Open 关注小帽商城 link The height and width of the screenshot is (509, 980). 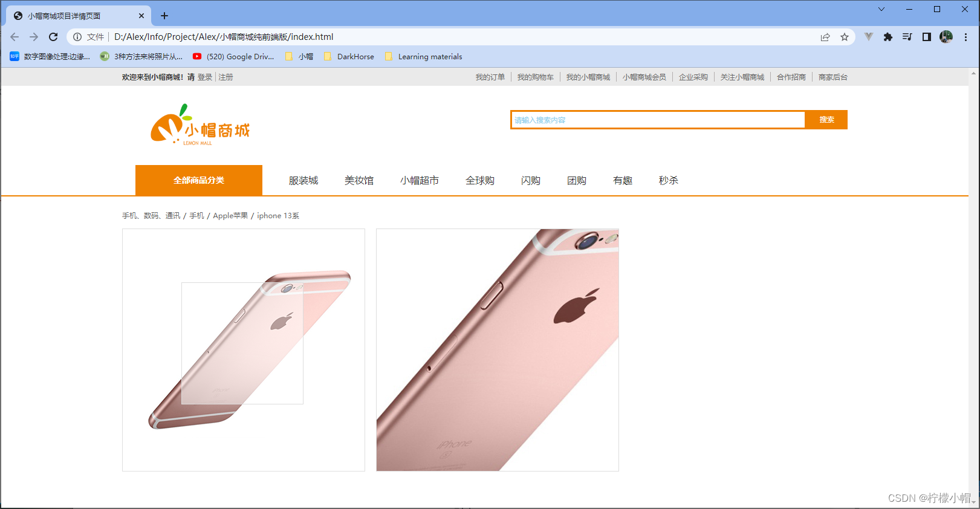742,77
